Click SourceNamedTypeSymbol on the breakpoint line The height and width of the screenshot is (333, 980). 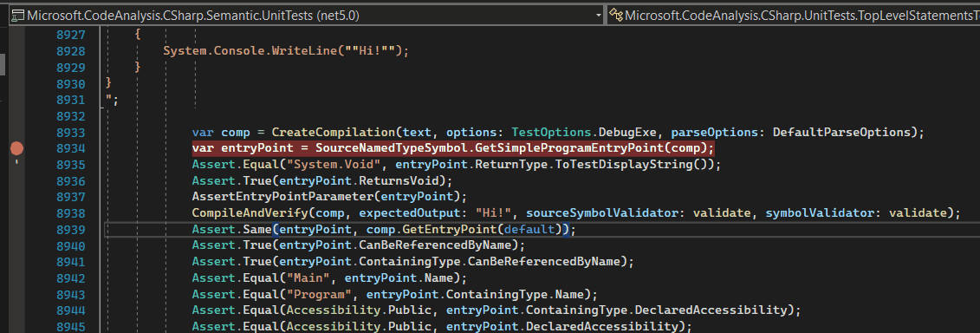(x=392, y=148)
